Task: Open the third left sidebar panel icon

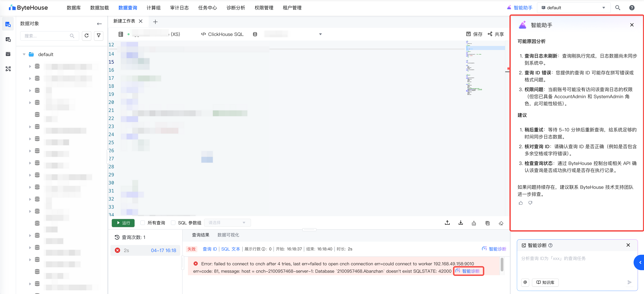Action: (8, 54)
